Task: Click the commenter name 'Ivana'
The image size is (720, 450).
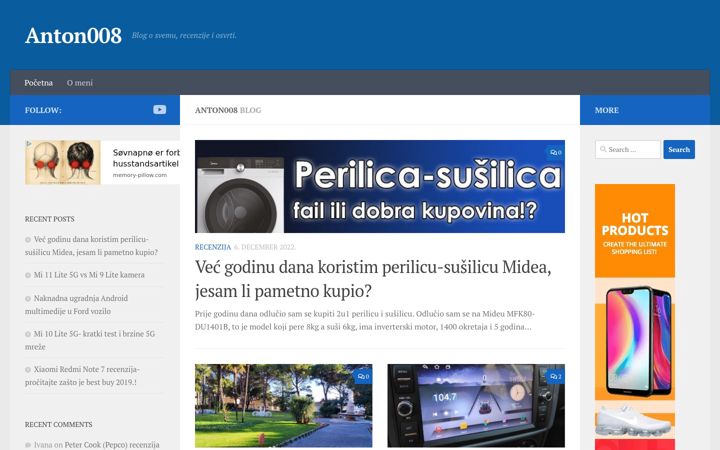Action: [43, 445]
